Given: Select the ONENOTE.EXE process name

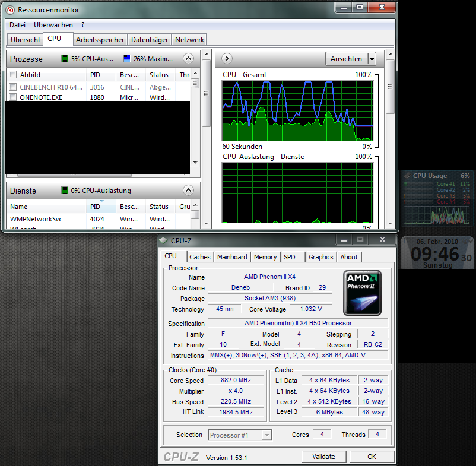Looking at the screenshot, I should pos(41,97).
